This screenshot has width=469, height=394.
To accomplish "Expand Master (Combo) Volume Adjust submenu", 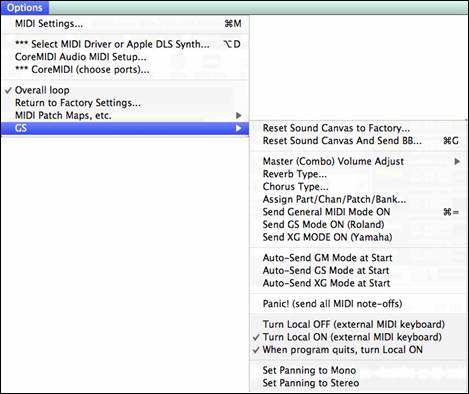I will point(358,161).
